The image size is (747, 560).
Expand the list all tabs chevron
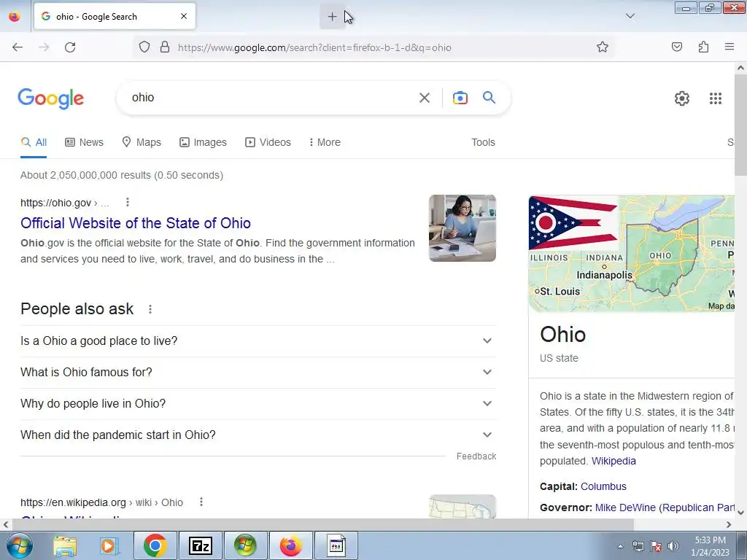630,16
